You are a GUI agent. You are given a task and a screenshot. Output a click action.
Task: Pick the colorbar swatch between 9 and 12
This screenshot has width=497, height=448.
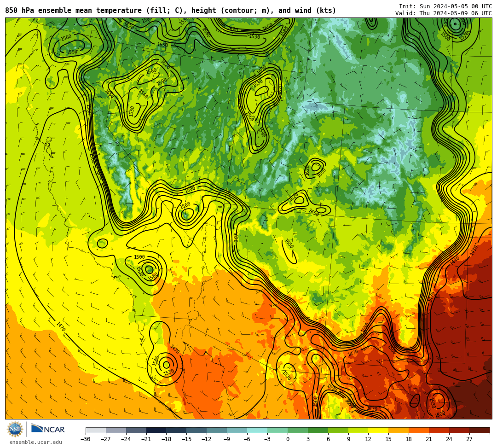[358, 430]
